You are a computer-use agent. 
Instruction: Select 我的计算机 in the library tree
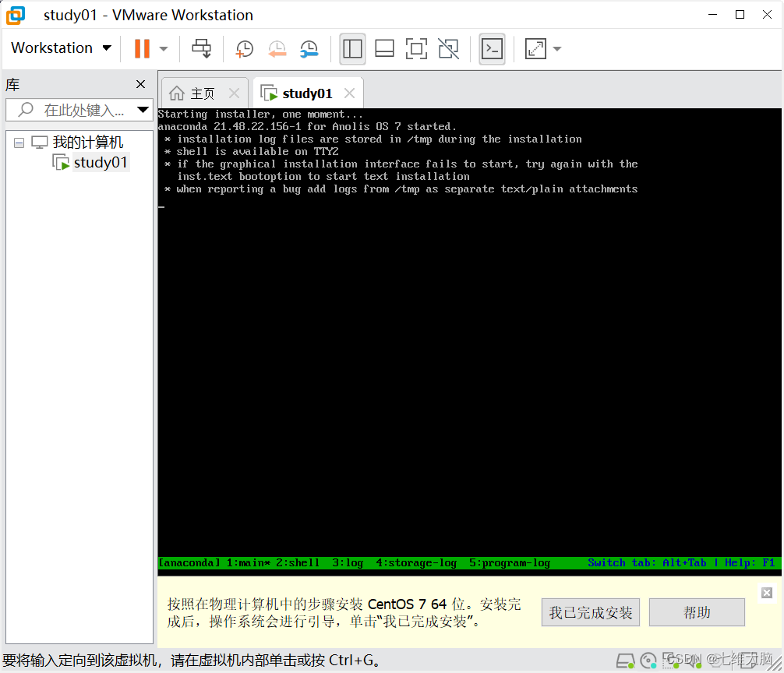click(88, 143)
